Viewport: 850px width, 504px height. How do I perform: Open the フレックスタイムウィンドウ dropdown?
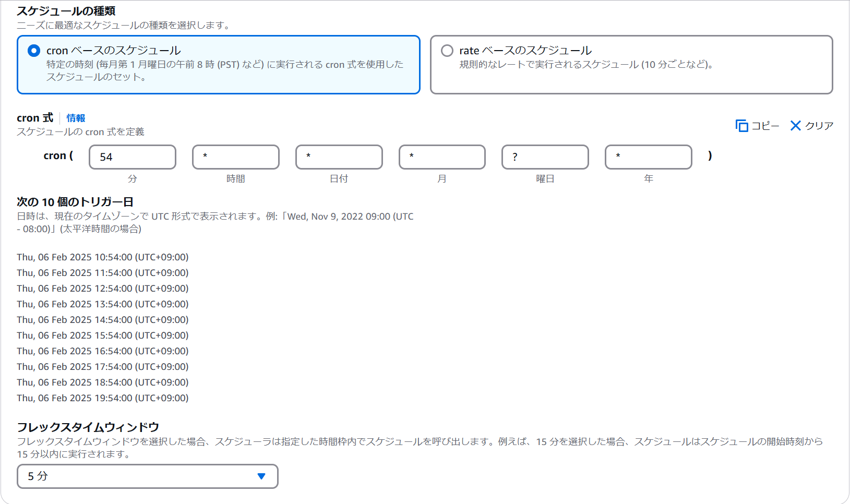[147, 476]
